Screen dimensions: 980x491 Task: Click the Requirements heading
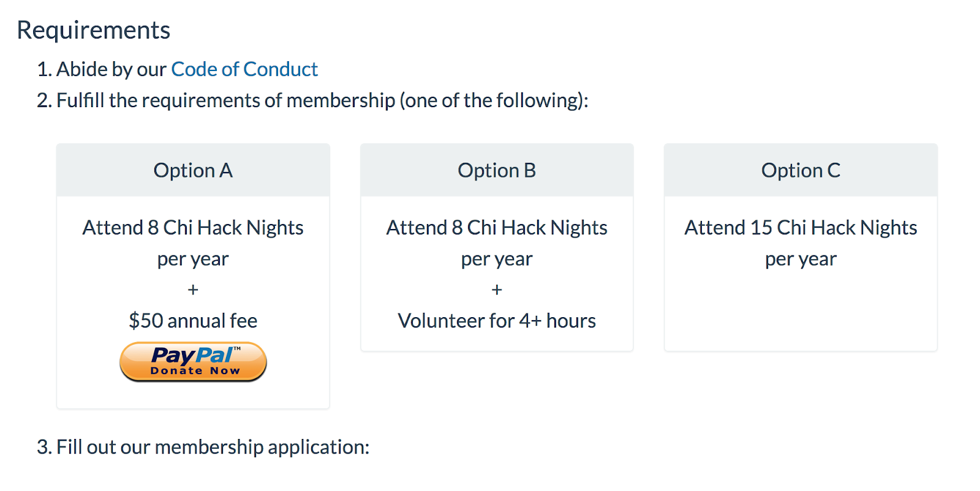coord(94,30)
